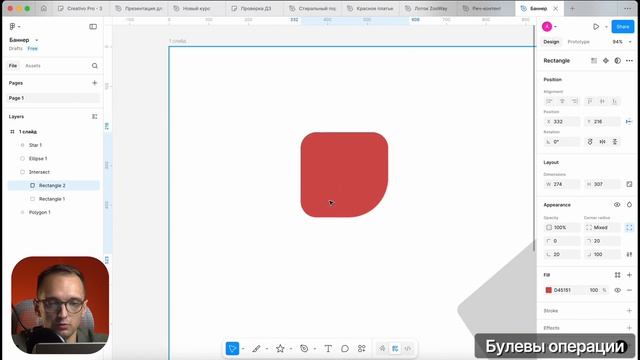Viewport: 640px width, 360px height.
Task: Flip vertical icon in Rotation row
Action: pyautogui.click(x=615, y=142)
